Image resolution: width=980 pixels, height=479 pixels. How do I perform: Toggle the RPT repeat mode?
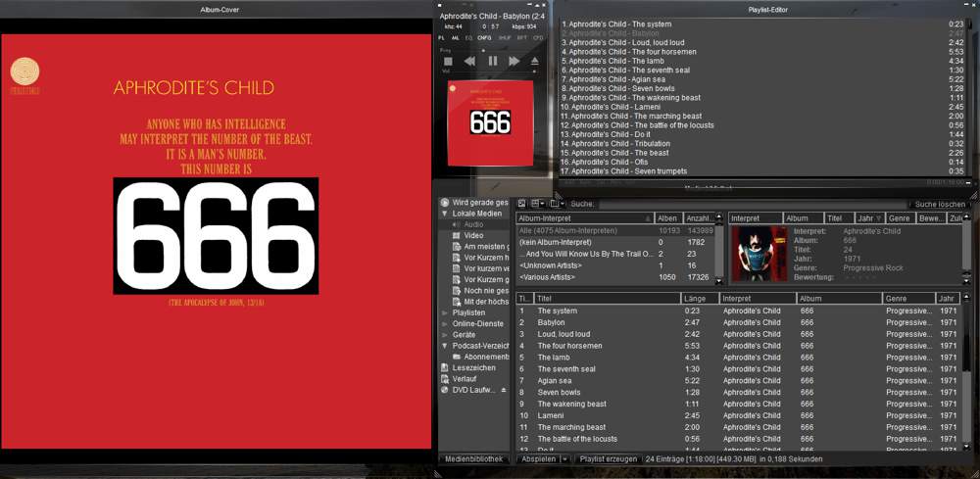click(x=521, y=38)
